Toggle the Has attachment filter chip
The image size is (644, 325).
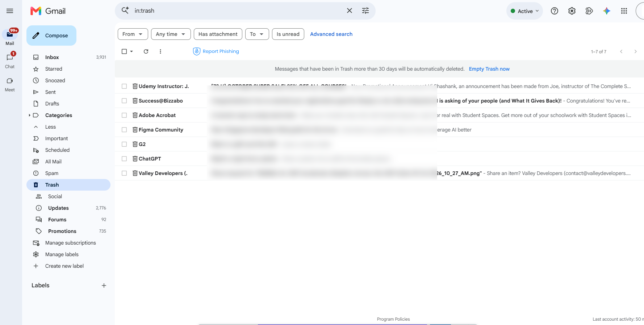point(218,34)
